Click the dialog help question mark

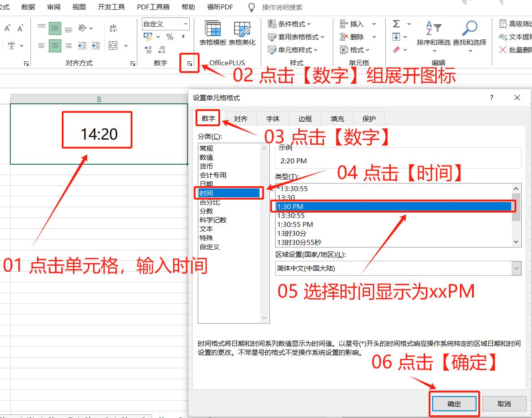[x=492, y=98]
